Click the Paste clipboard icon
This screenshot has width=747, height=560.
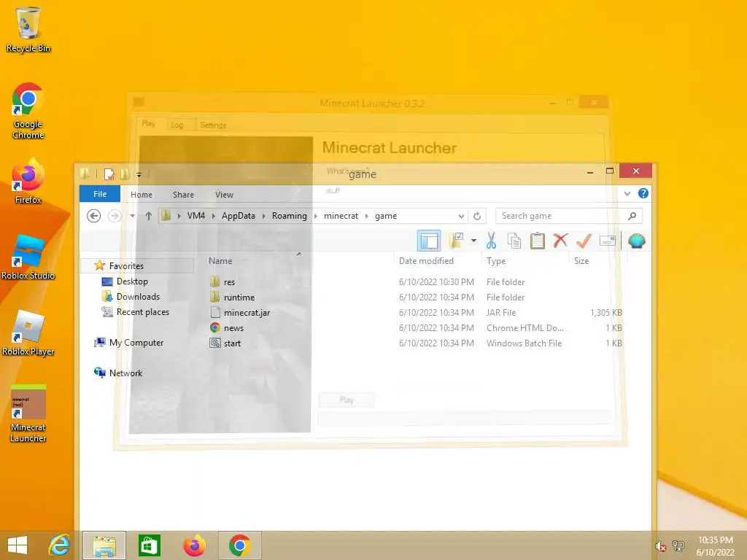pyautogui.click(x=538, y=241)
